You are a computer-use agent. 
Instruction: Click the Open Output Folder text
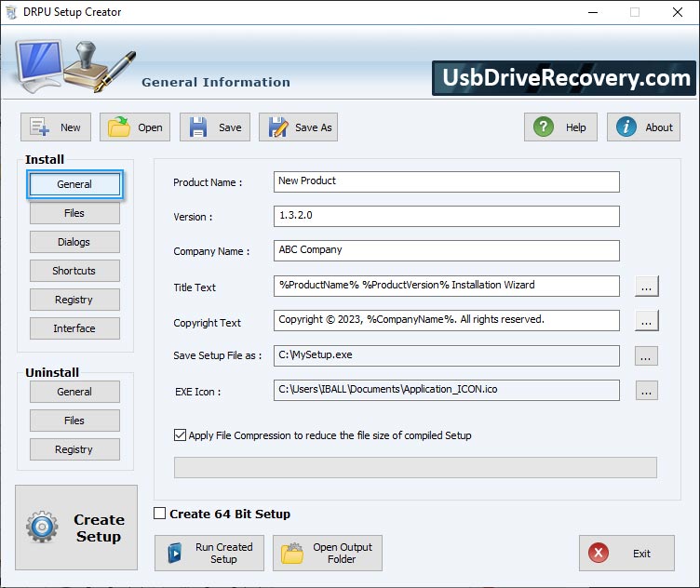tap(342, 554)
